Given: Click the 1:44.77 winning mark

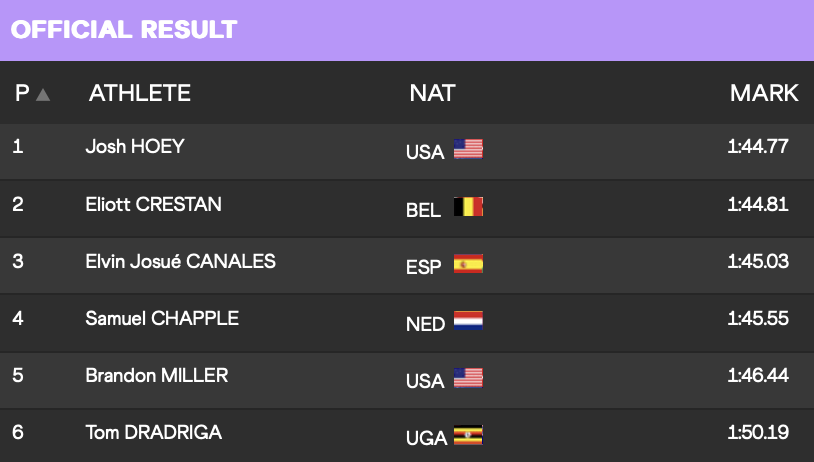Looking at the screenshot, I should pyautogui.click(x=758, y=146).
